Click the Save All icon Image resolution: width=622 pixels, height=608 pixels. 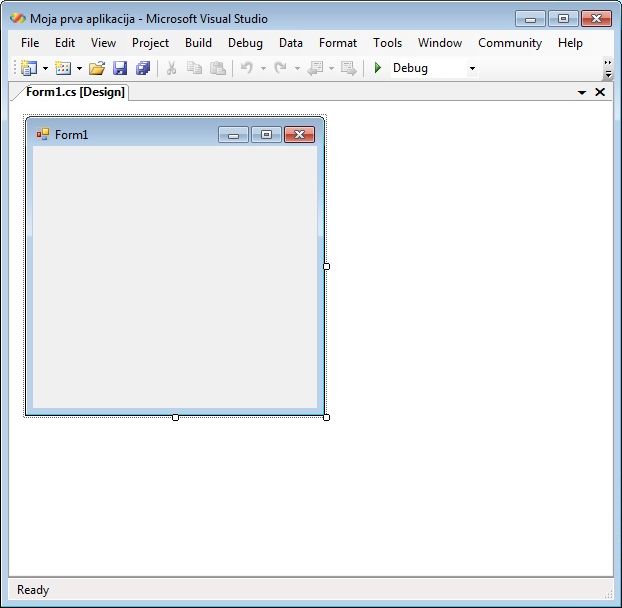coord(143,68)
